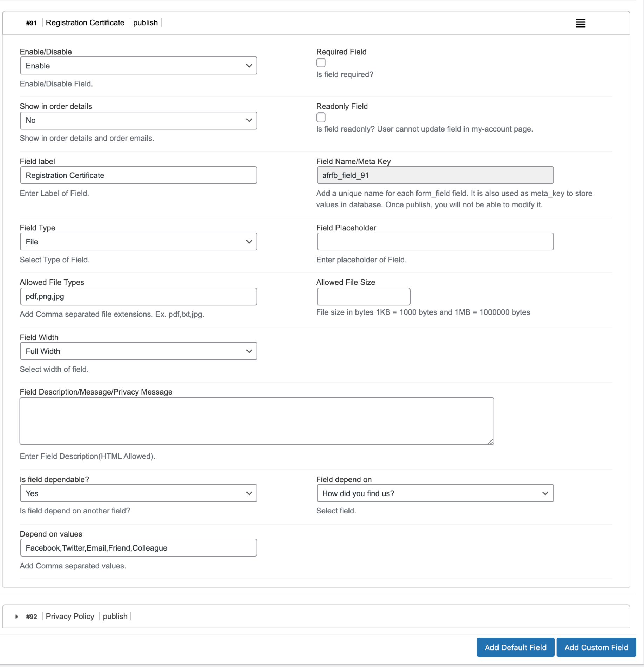
Task: Open the Show in order details dropdown
Action: click(138, 120)
